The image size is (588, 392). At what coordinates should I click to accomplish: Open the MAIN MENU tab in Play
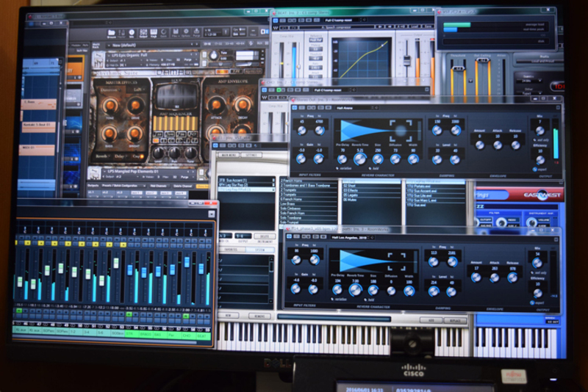[228, 155]
